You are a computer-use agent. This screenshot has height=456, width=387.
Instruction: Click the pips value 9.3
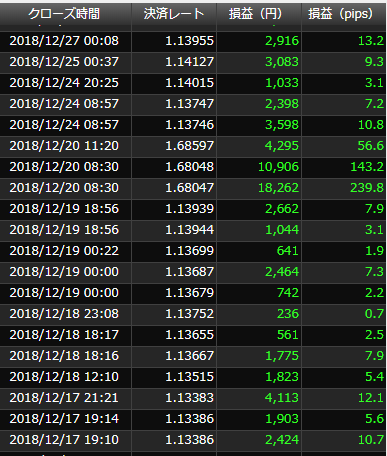click(374, 62)
